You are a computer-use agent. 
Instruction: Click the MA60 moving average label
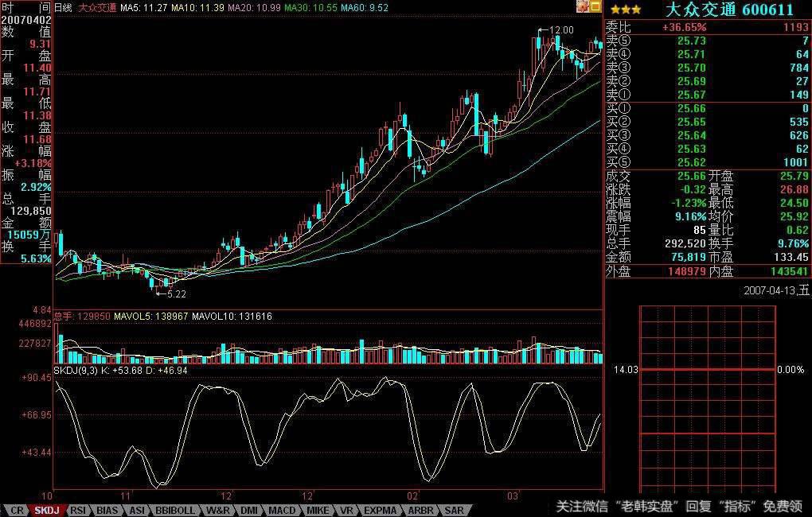(365, 7)
